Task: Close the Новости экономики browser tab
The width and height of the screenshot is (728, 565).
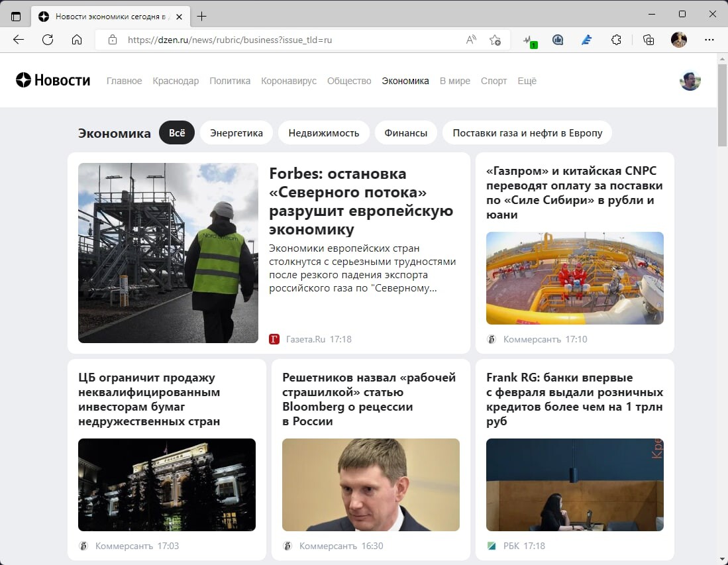Action: pos(180,17)
